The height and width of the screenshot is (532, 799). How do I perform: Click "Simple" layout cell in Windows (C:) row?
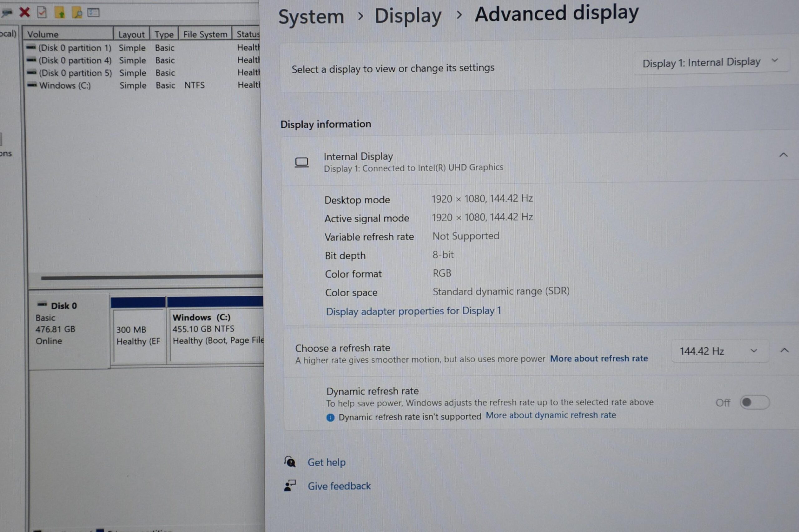pos(133,85)
